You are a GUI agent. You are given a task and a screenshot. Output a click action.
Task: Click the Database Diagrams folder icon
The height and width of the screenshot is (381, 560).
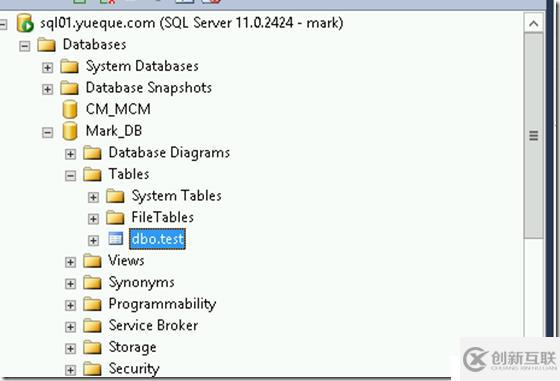[x=92, y=153]
